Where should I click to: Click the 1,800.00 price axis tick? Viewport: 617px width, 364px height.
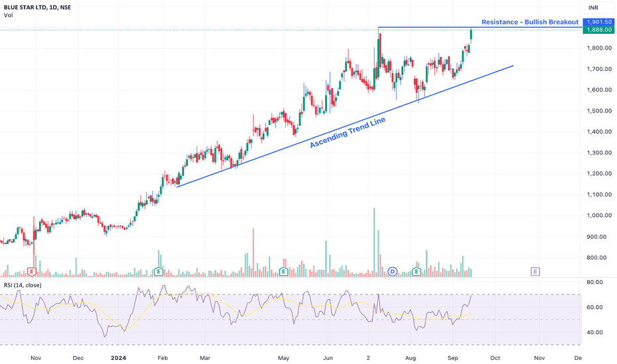coord(599,48)
